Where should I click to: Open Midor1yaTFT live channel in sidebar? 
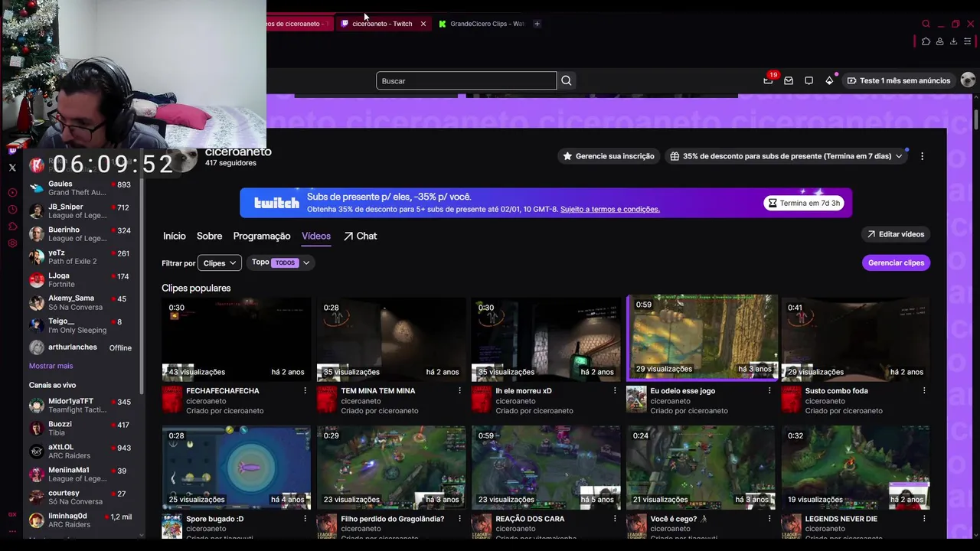click(x=82, y=406)
